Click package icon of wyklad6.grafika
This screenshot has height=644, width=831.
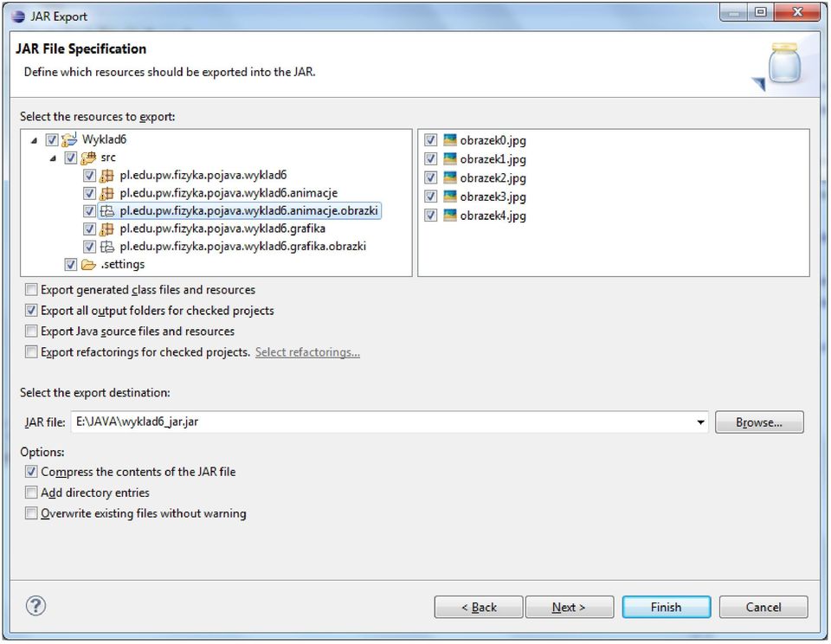tap(107, 229)
